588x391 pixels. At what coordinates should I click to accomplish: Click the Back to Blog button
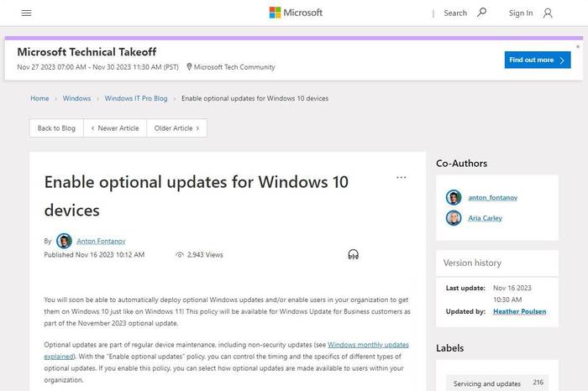pyautogui.click(x=56, y=128)
